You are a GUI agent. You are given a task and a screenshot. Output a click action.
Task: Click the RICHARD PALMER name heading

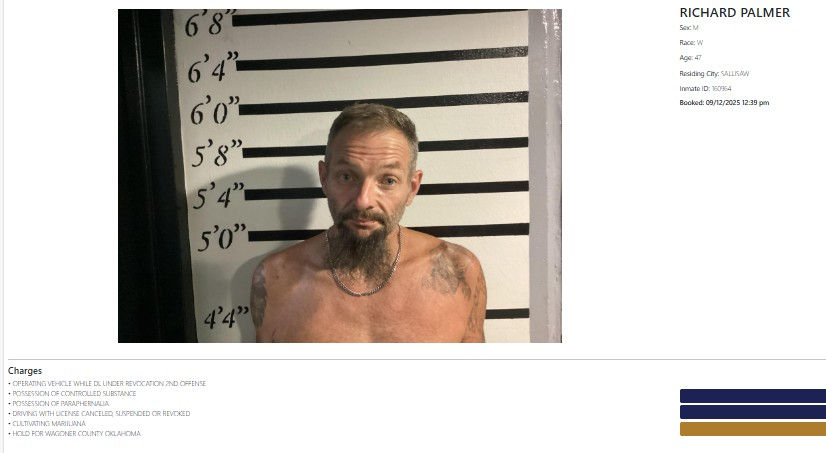point(734,13)
